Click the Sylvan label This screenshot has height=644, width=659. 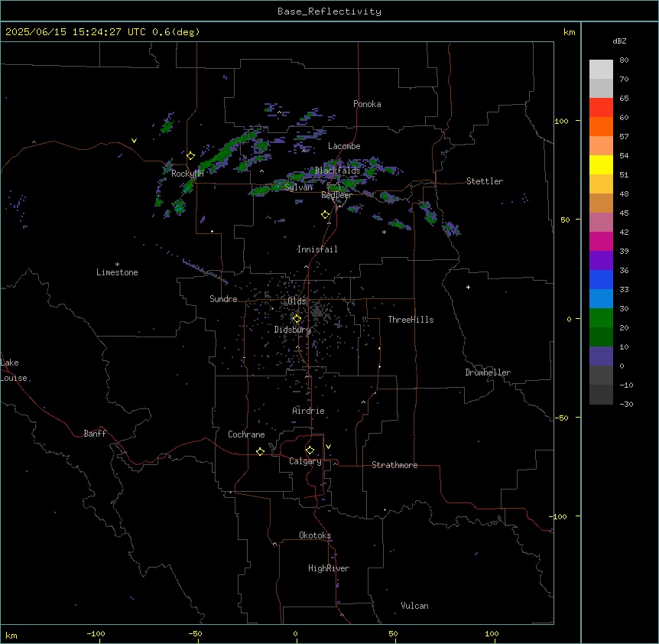click(298, 187)
